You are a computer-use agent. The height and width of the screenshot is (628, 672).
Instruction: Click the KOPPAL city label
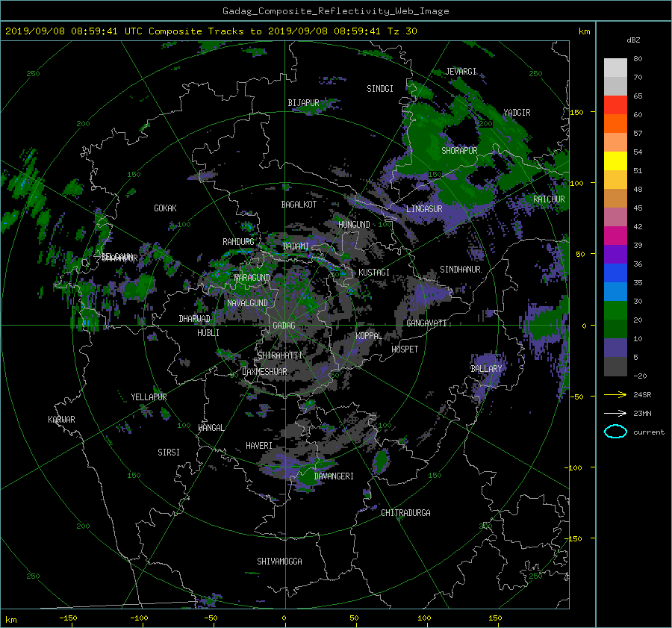[369, 335]
